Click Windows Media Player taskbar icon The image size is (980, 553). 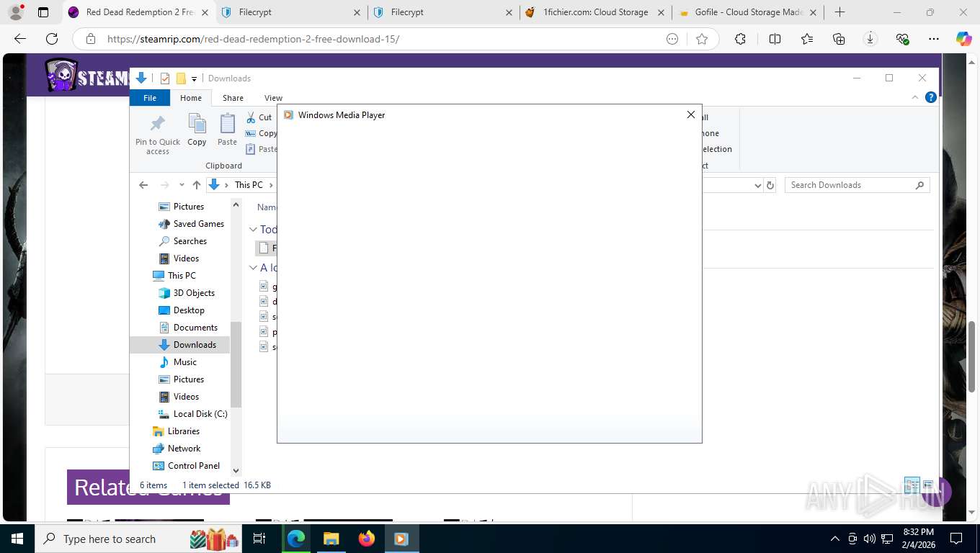401,539
